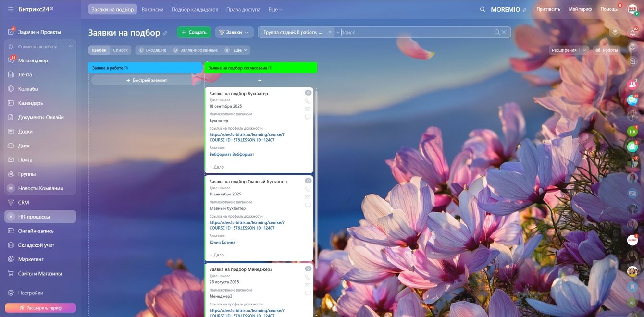Toggle the Входящие counter filter
Image resolution: width=644 pixels, height=317 pixels.
click(x=152, y=50)
